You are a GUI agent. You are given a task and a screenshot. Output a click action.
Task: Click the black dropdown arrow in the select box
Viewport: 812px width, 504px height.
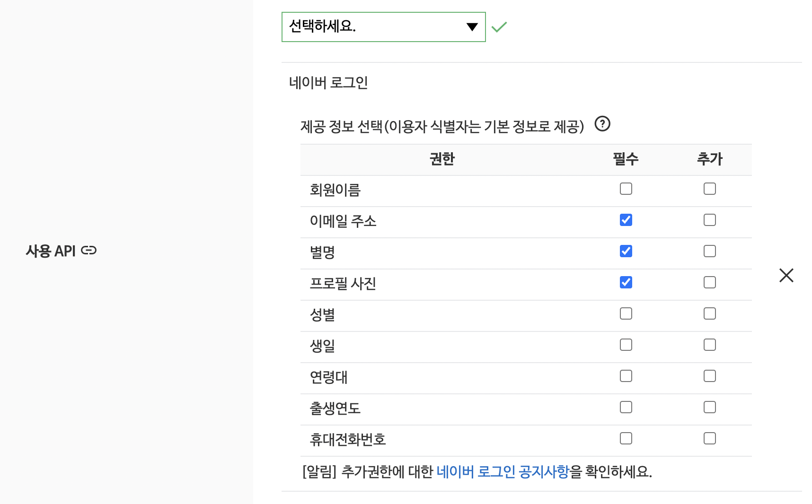tap(472, 27)
